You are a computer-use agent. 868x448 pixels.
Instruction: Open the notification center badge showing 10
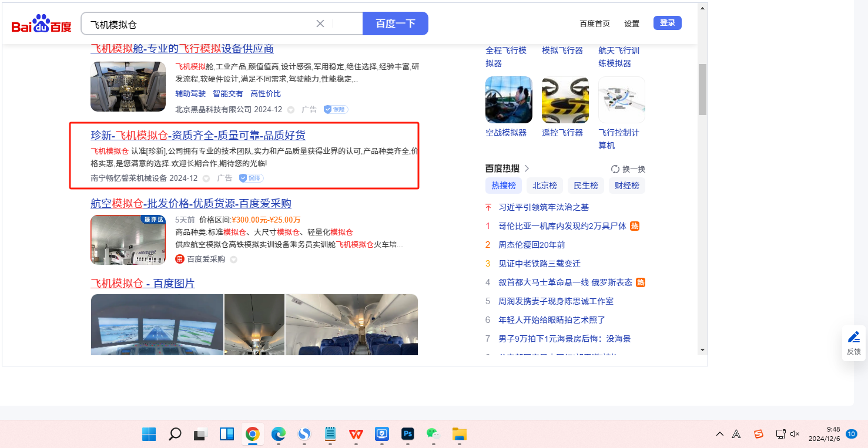pyautogui.click(x=851, y=434)
